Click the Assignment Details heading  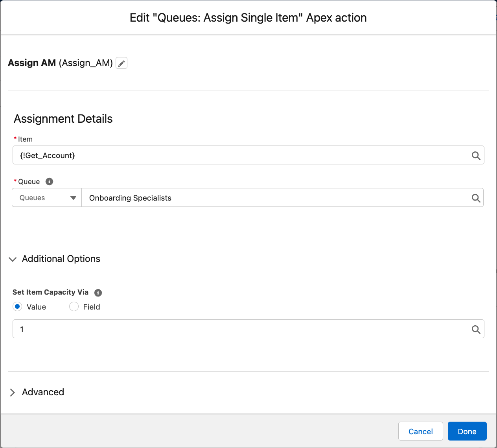[x=63, y=119]
